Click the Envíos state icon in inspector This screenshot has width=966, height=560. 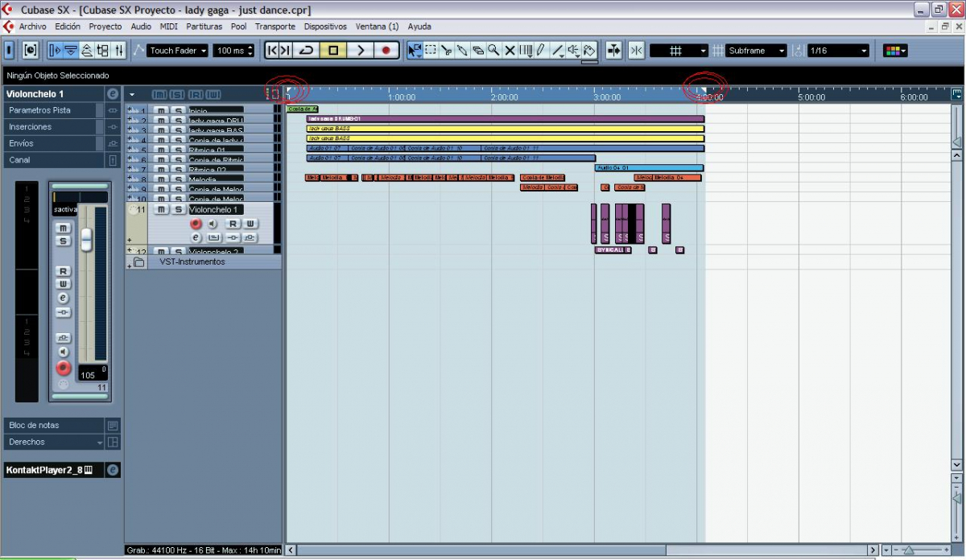pos(113,143)
